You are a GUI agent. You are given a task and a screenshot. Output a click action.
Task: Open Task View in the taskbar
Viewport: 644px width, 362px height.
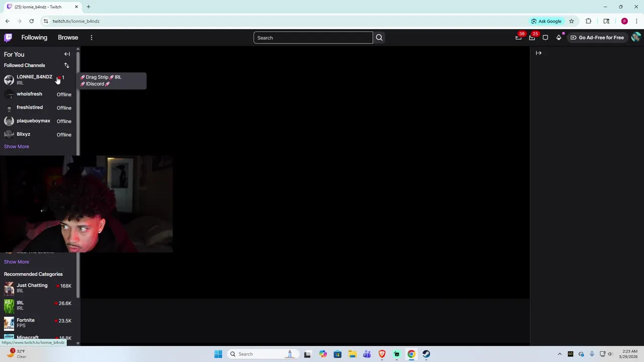pyautogui.click(x=307, y=354)
